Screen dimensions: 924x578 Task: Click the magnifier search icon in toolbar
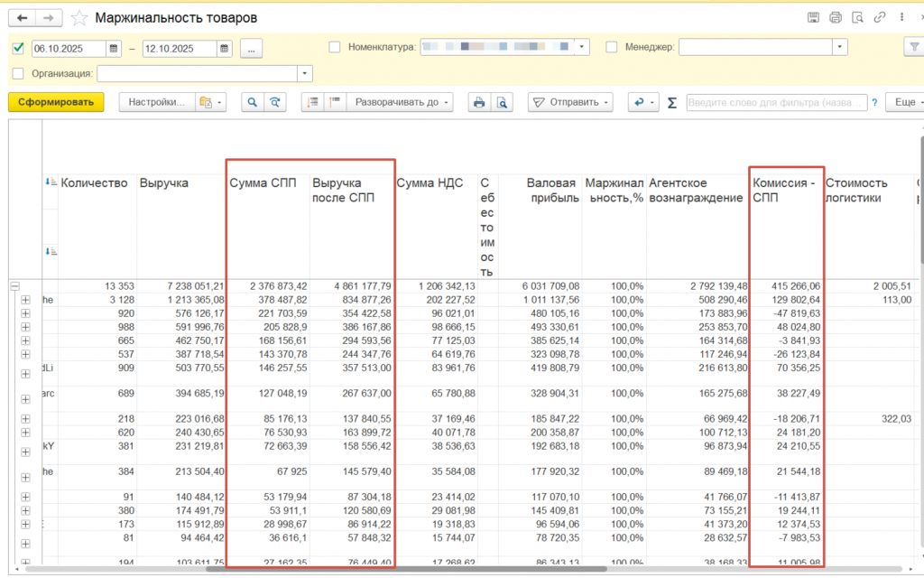pos(252,102)
